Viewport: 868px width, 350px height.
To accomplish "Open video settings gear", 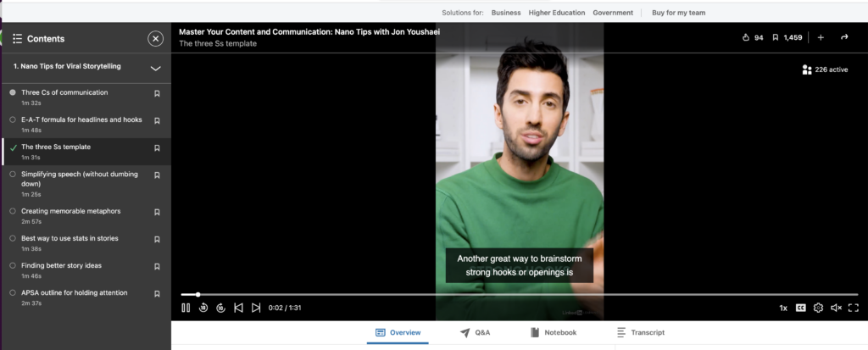I will click(818, 308).
